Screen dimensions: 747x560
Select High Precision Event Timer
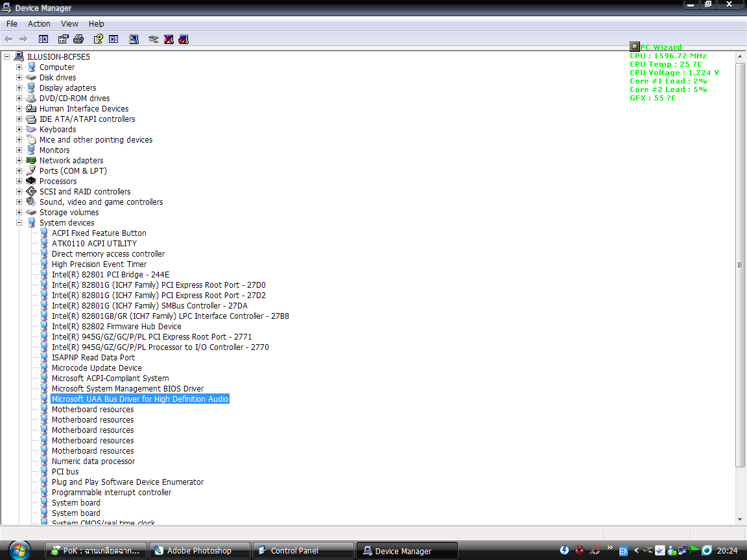click(99, 264)
